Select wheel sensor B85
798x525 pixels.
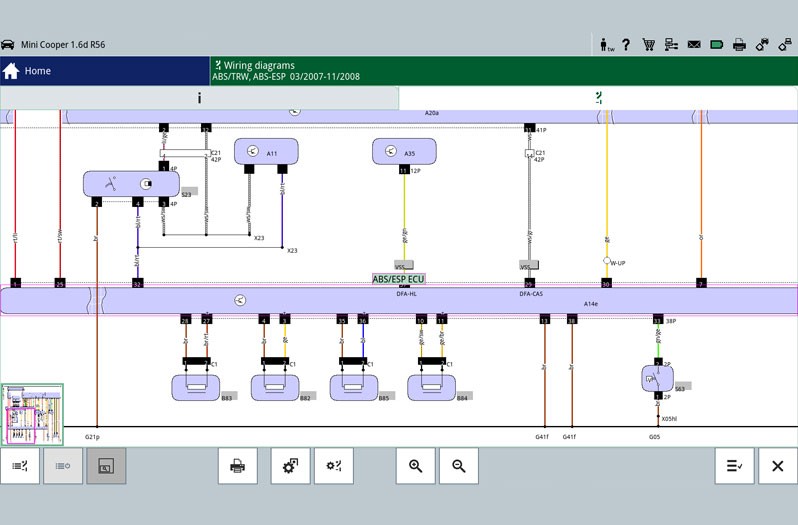point(354,388)
